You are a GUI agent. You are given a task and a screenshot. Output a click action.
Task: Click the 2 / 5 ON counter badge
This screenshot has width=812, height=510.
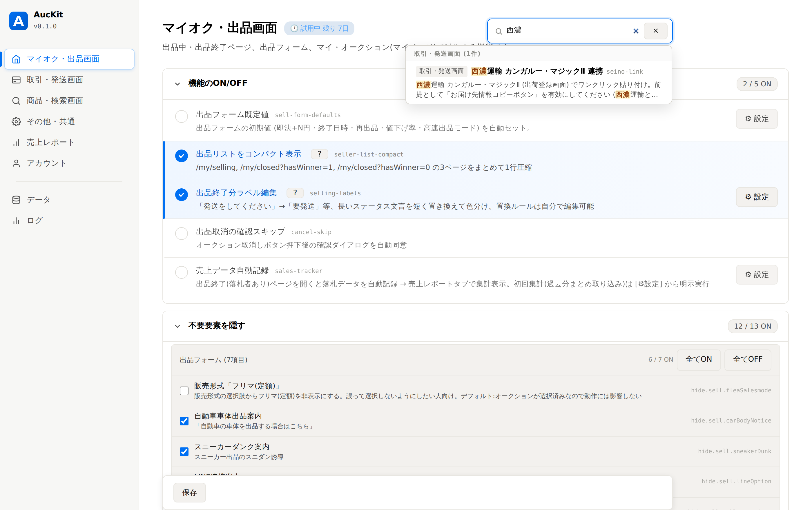tap(757, 84)
